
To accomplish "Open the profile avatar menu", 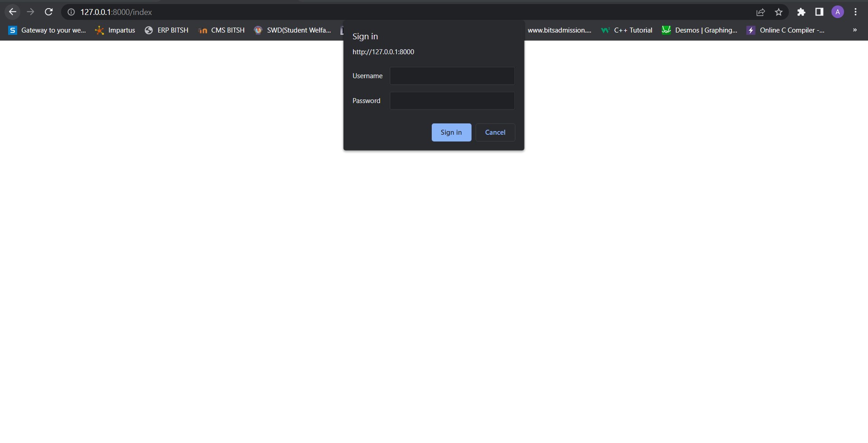I will click(838, 12).
